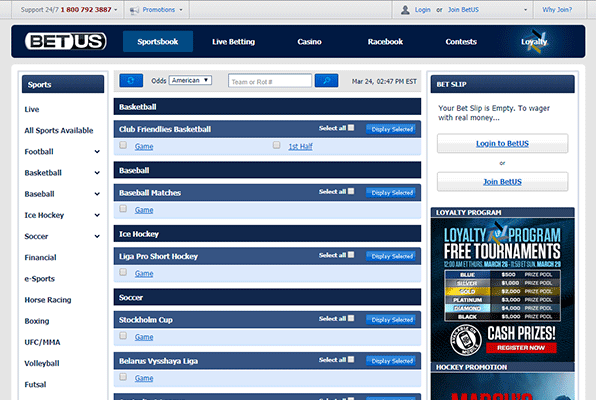Viewport: 596px width, 400px height.
Task: Select Live in the Sports sidebar
Action: click(x=32, y=110)
